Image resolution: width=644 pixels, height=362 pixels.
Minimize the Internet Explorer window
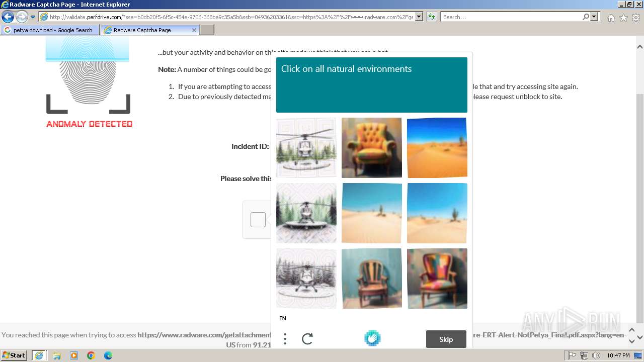pos(621,4)
